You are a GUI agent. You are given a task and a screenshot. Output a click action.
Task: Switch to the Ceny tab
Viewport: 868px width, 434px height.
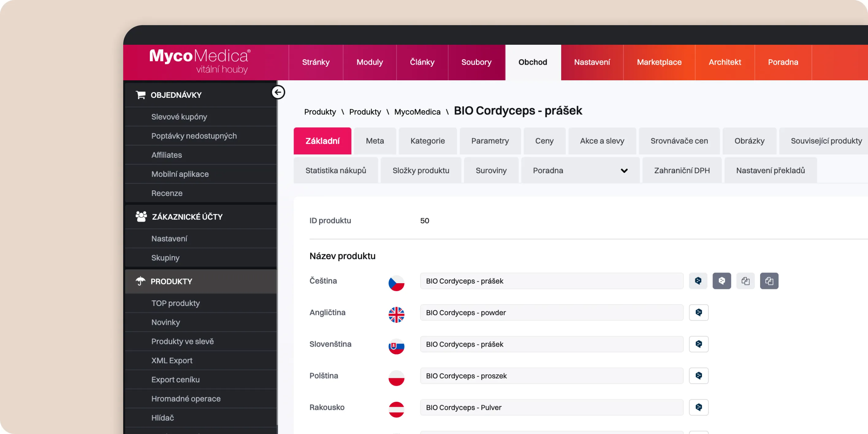point(544,141)
